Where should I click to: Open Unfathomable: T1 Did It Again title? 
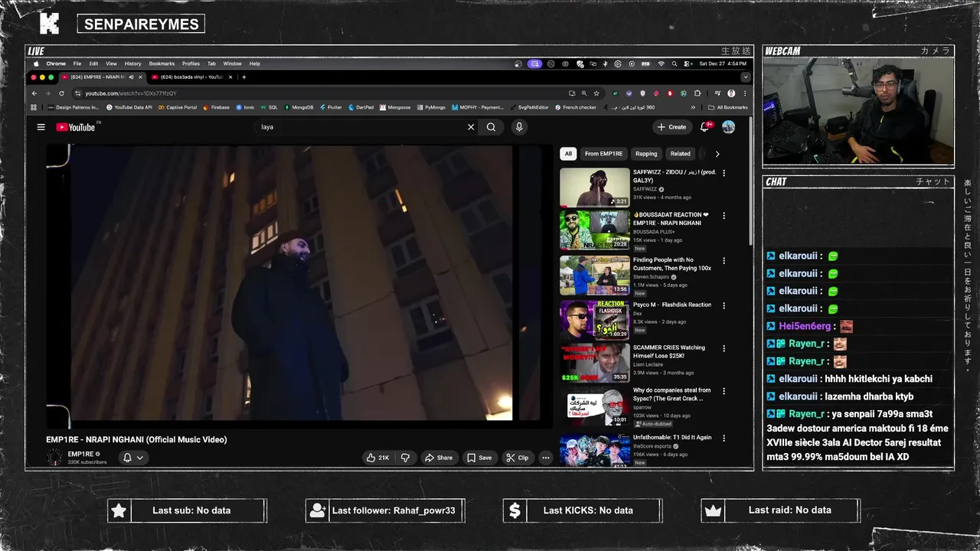(672, 438)
